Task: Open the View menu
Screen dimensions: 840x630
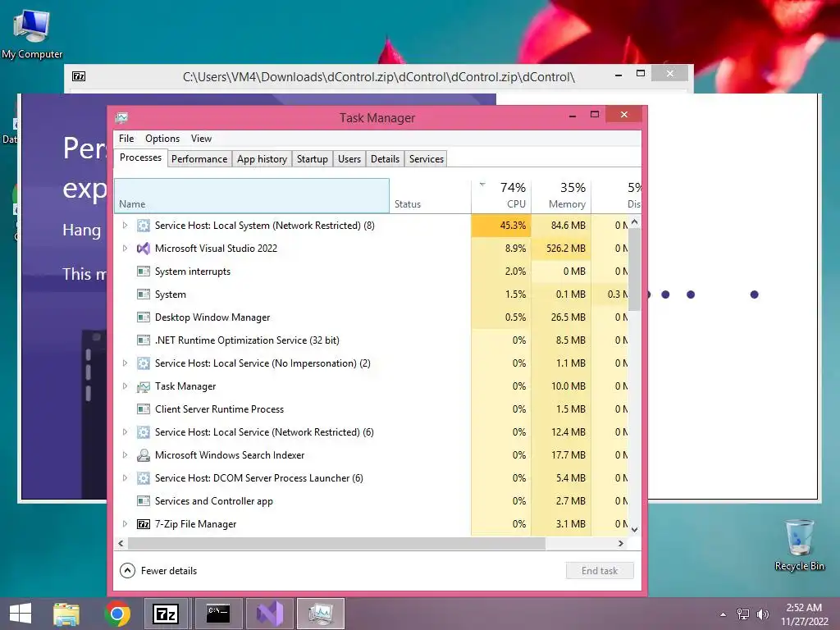Action: (201, 139)
